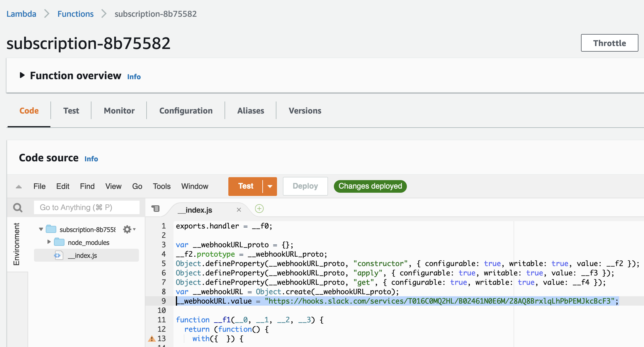Click line number 1 in gutter
644x347 pixels.
[164, 226]
